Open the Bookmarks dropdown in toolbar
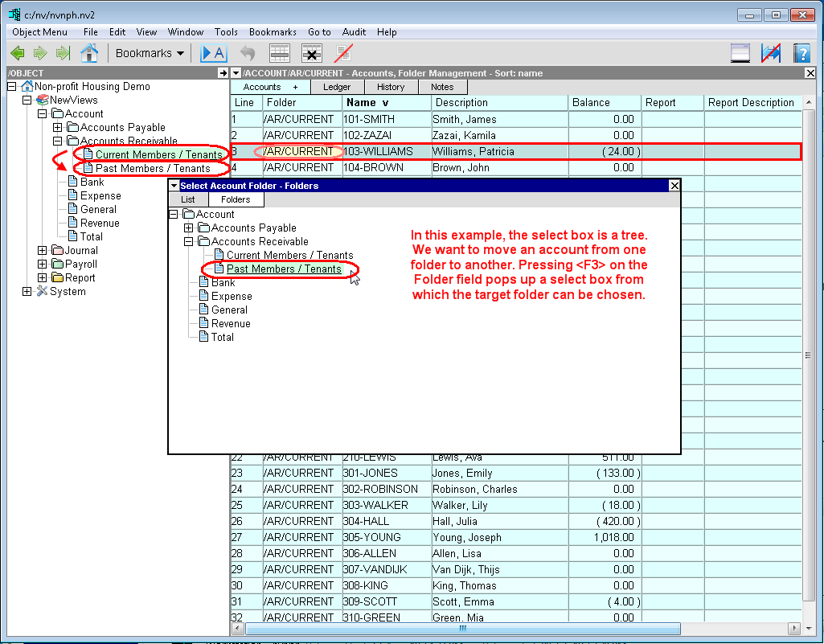824x644 pixels. click(x=150, y=53)
